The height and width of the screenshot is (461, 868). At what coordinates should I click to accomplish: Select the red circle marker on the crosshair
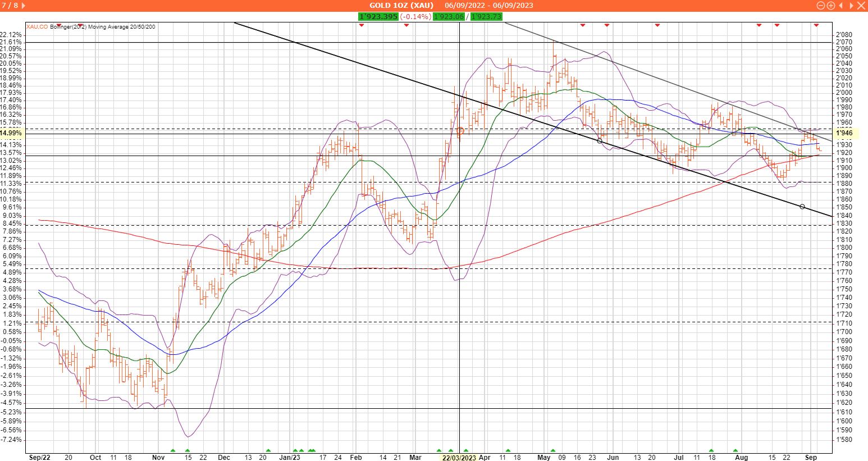pos(460,131)
